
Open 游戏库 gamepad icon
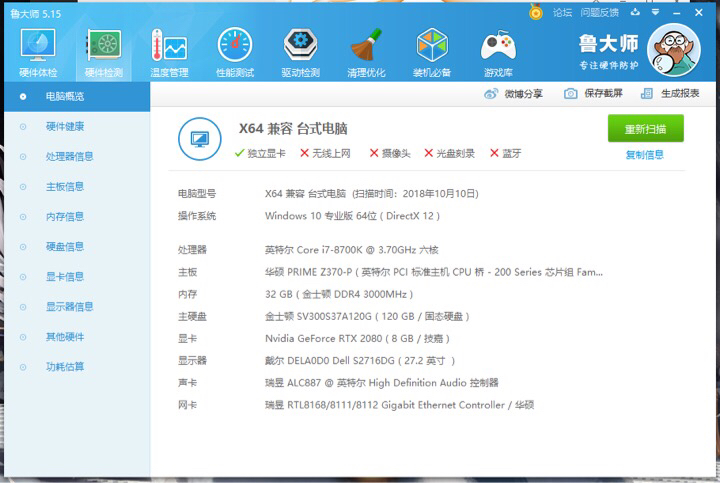498,53
